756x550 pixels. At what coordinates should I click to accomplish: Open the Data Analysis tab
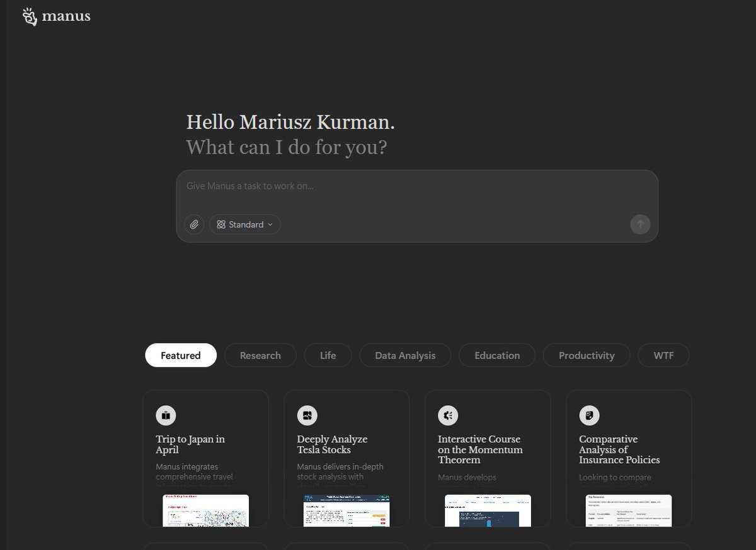[405, 355]
